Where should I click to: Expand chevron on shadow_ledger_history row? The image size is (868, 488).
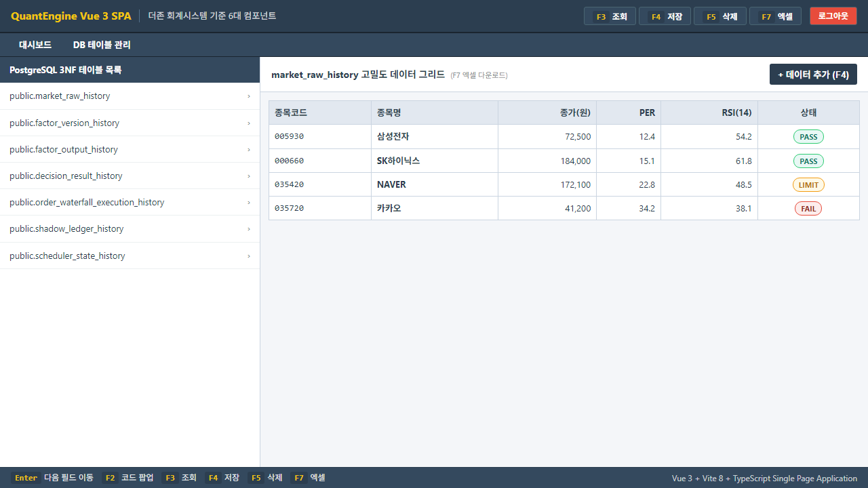pyautogui.click(x=249, y=229)
